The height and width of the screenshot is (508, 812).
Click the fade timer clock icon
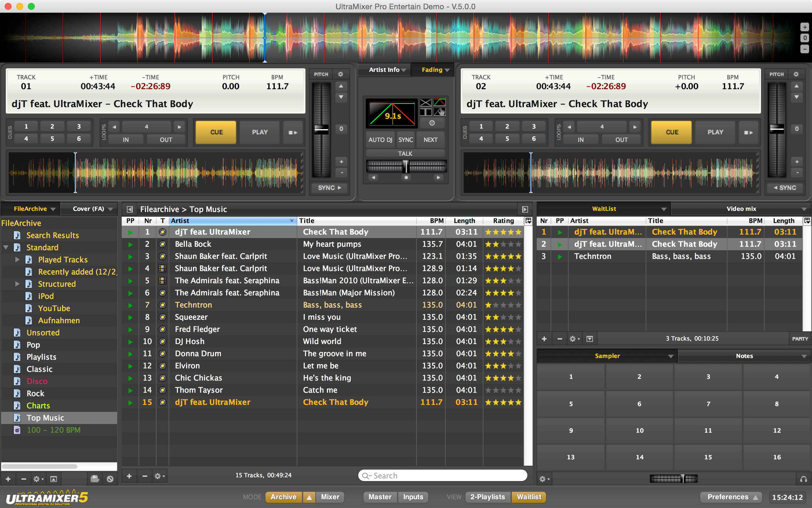click(x=432, y=123)
